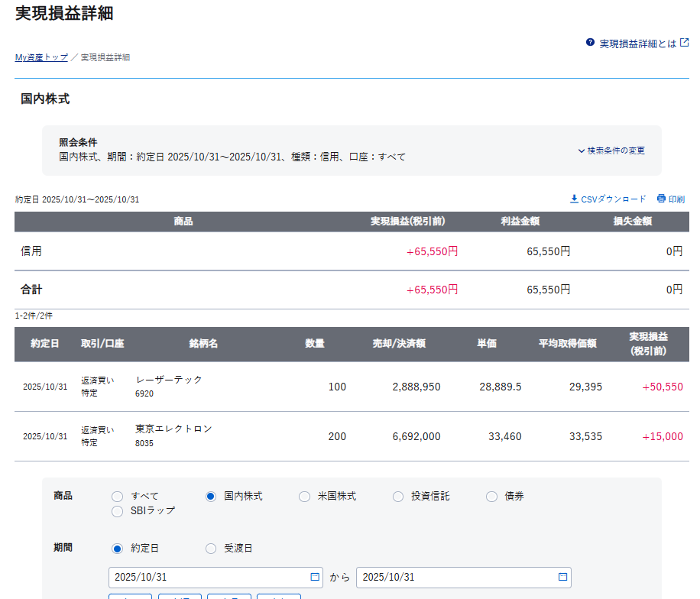Select the すべて product radio button
The image size is (700, 599).
pos(117,497)
